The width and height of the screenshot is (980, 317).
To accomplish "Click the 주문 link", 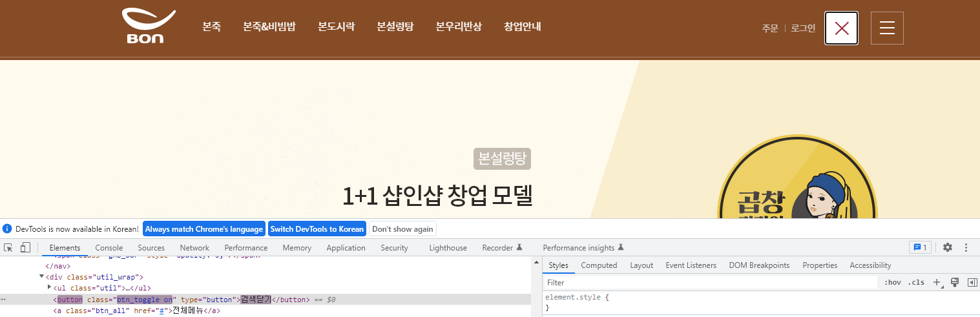I will tap(770, 28).
